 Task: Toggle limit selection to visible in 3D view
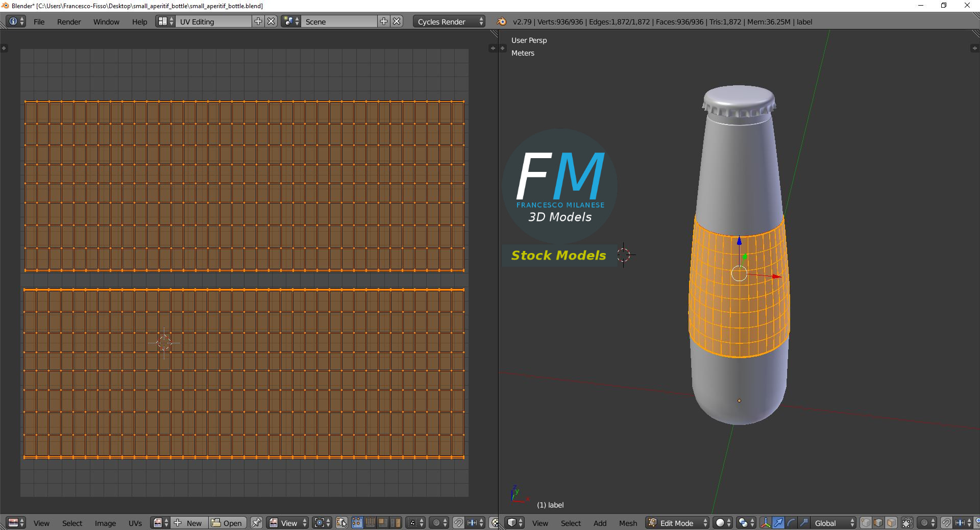click(x=907, y=523)
